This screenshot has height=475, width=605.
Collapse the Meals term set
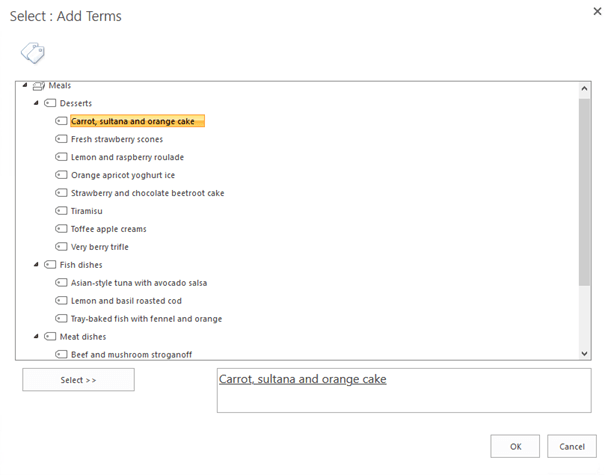(x=25, y=85)
